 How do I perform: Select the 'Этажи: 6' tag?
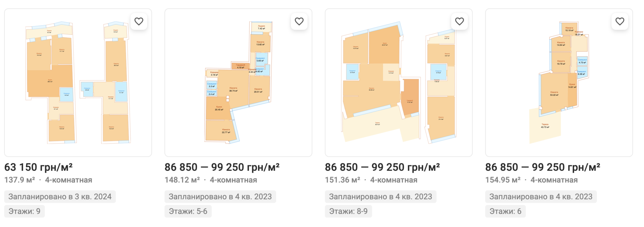tap(505, 211)
